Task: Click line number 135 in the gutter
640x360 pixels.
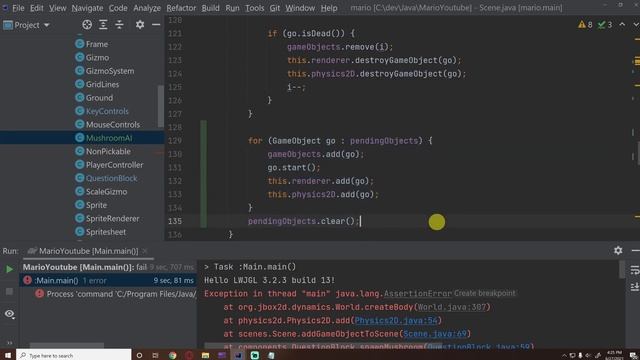Action: coord(175,221)
